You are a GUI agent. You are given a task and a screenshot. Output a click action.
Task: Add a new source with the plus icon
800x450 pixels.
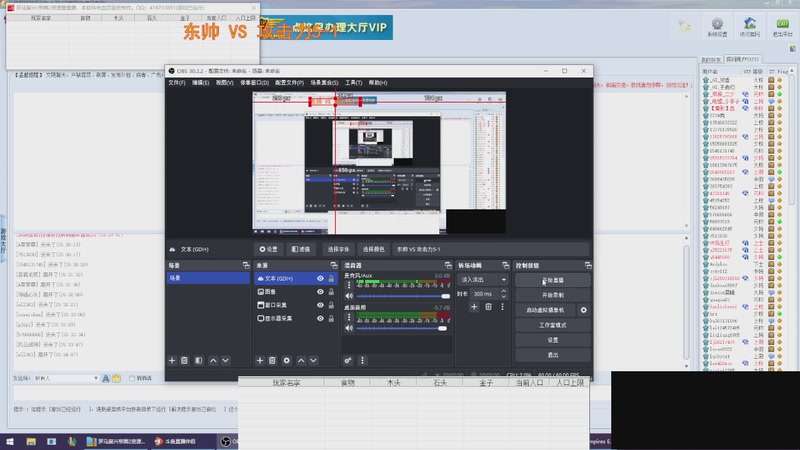click(260, 361)
